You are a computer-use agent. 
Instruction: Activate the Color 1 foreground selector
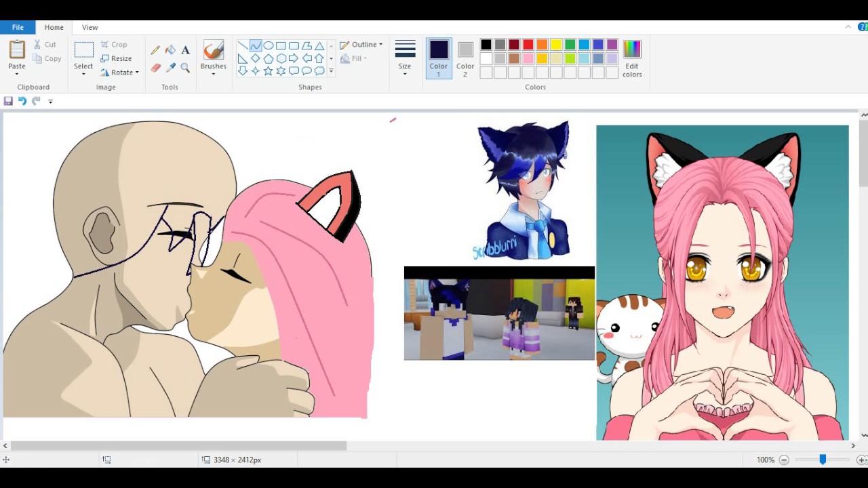click(x=439, y=58)
